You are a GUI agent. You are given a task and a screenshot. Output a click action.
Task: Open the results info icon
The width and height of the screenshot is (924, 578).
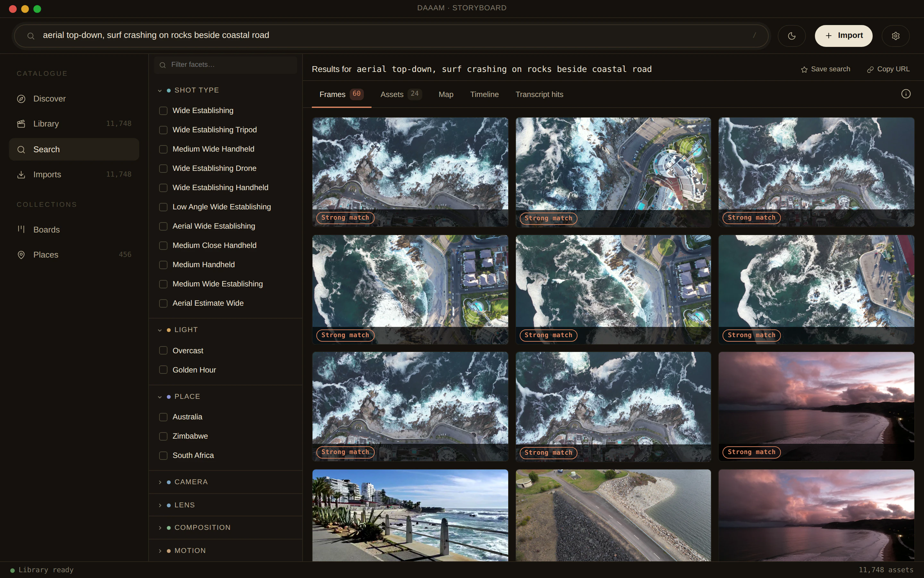coord(906,94)
